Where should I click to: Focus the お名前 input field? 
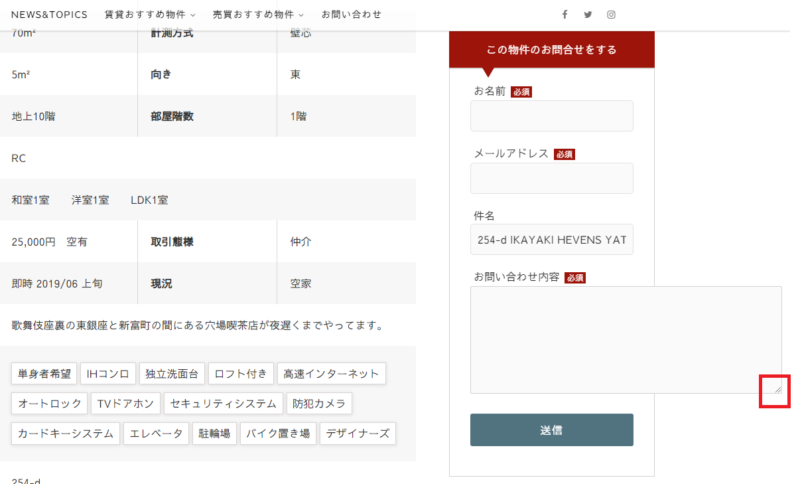[x=551, y=116]
